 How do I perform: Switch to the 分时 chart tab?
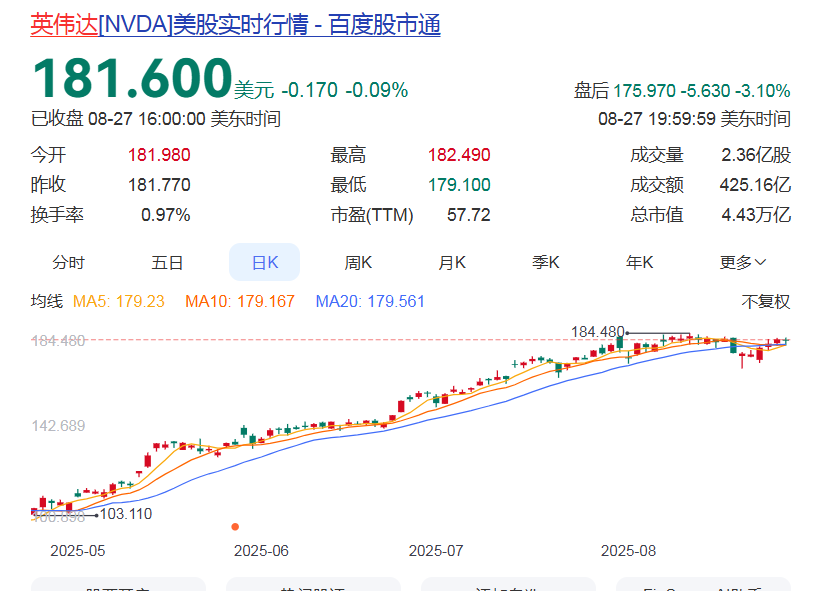(68, 262)
